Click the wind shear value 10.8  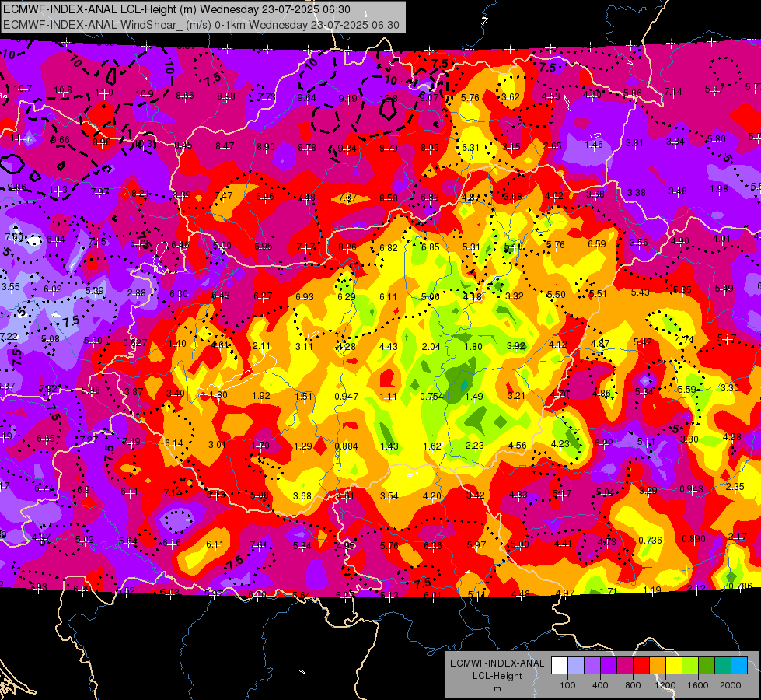pyautogui.click(x=63, y=90)
